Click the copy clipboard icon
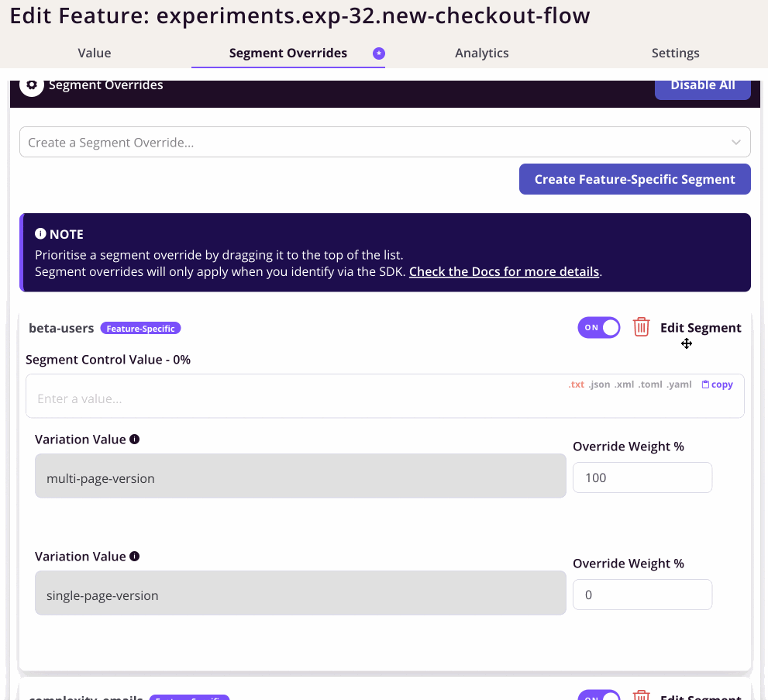Viewport: 768px width, 700px height. click(705, 384)
